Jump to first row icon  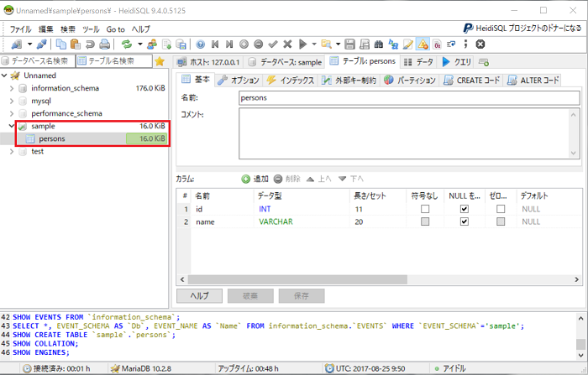215,44
